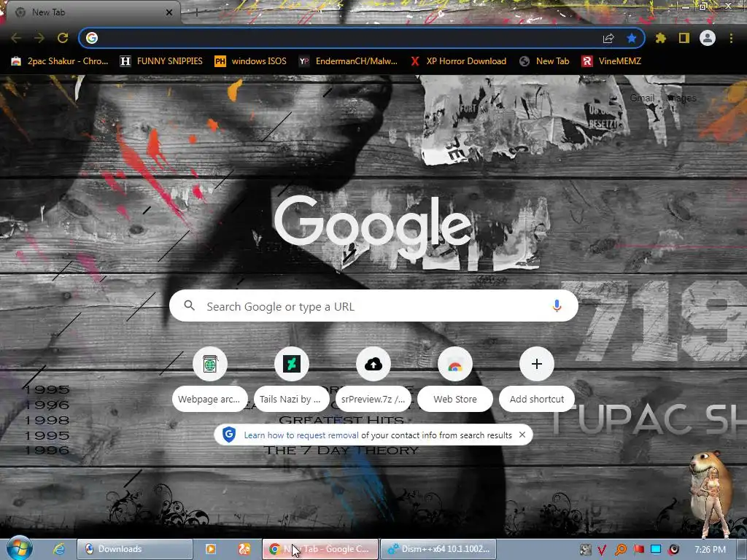Click the red V tray icon
The image size is (747, 560).
pos(602,550)
